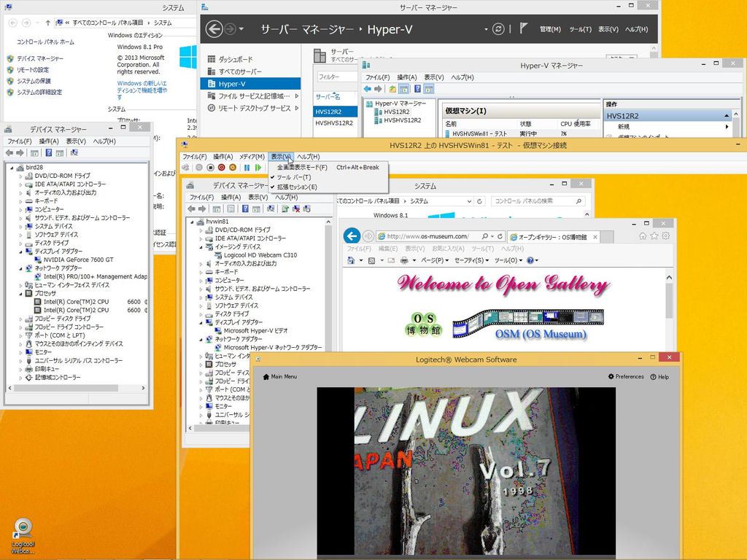The height and width of the screenshot is (560, 747).
Task: Click the print icon in IE command bar
Action: tap(404, 260)
